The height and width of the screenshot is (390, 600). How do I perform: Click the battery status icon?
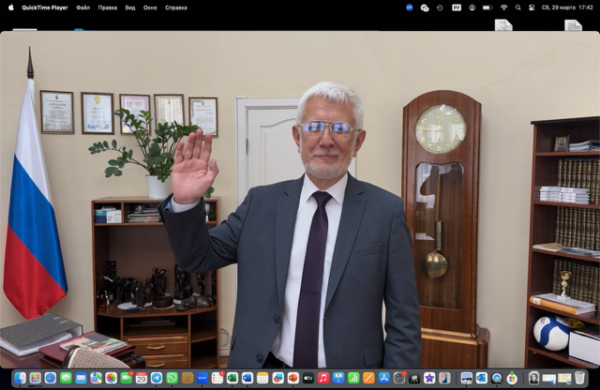click(x=488, y=7)
